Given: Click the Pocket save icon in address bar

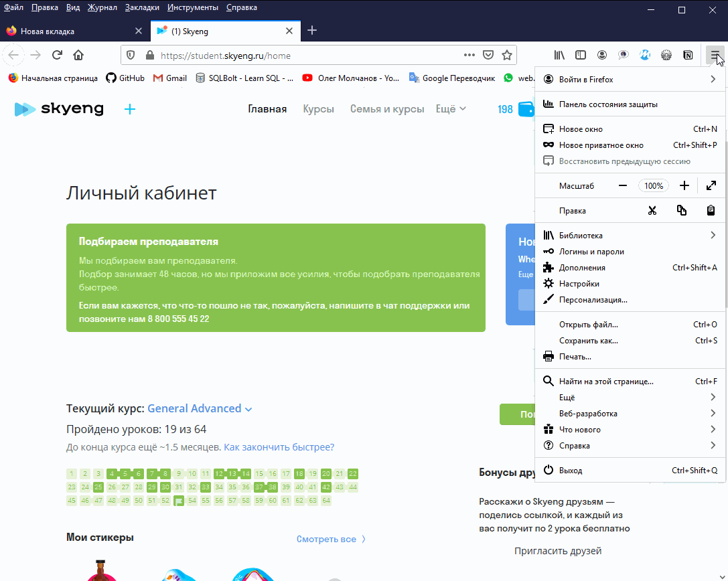Looking at the screenshot, I should coord(488,56).
